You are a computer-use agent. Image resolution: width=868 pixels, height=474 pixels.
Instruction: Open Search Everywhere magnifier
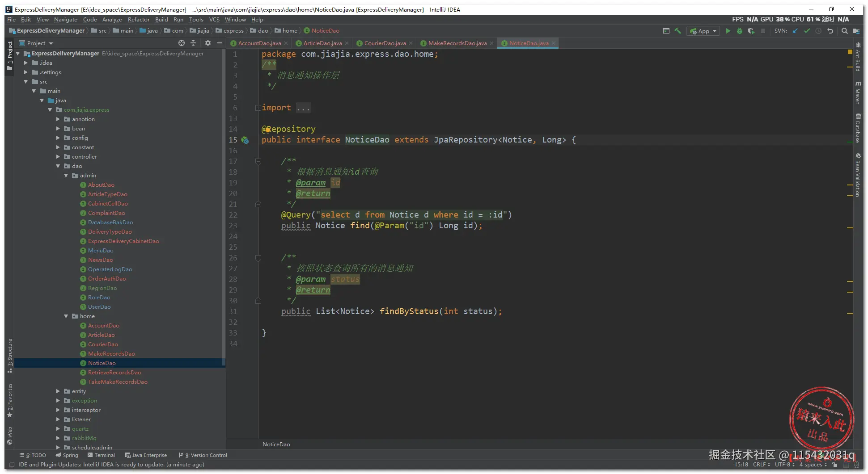pos(844,31)
